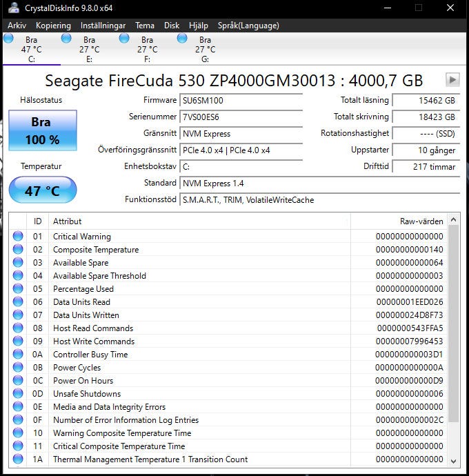Click the Raw-värden column header

pyautogui.click(x=399, y=221)
